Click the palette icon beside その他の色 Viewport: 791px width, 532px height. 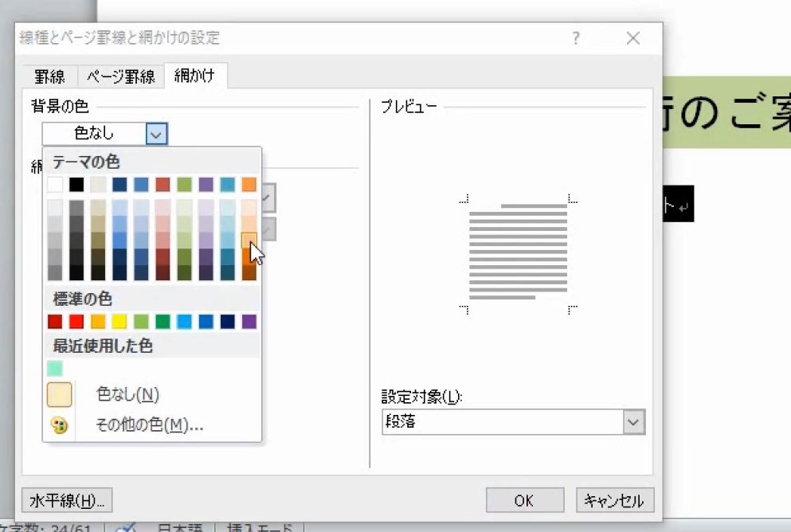point(59,425)
